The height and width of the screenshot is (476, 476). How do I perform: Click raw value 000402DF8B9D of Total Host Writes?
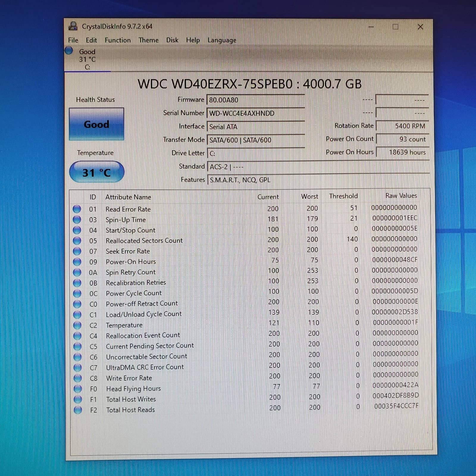tap(396, 395)
